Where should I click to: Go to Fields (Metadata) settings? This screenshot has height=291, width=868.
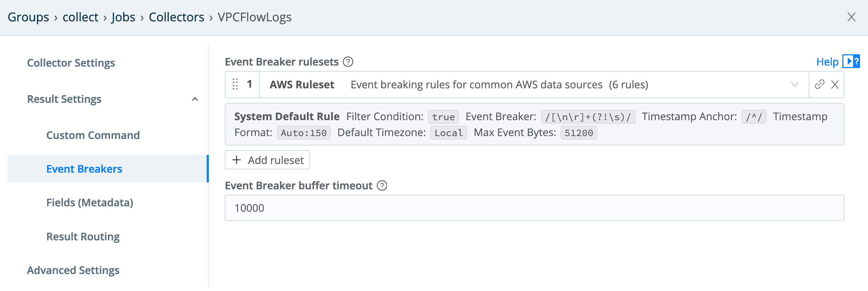point(90,203)
